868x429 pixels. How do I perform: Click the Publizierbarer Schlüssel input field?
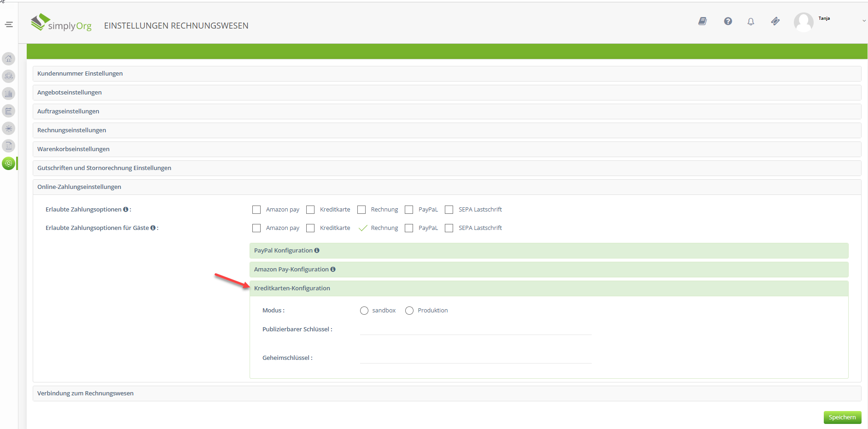coord(475,329)
